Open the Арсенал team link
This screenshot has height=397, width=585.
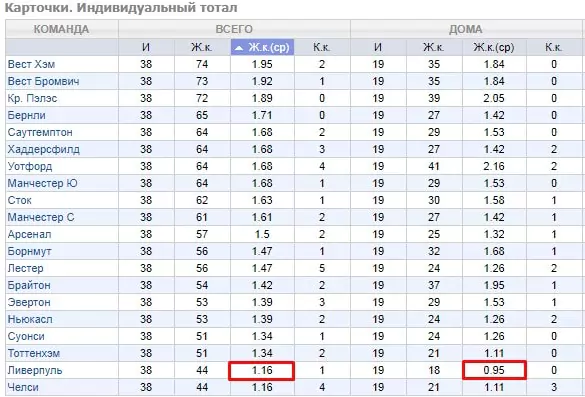29,234
